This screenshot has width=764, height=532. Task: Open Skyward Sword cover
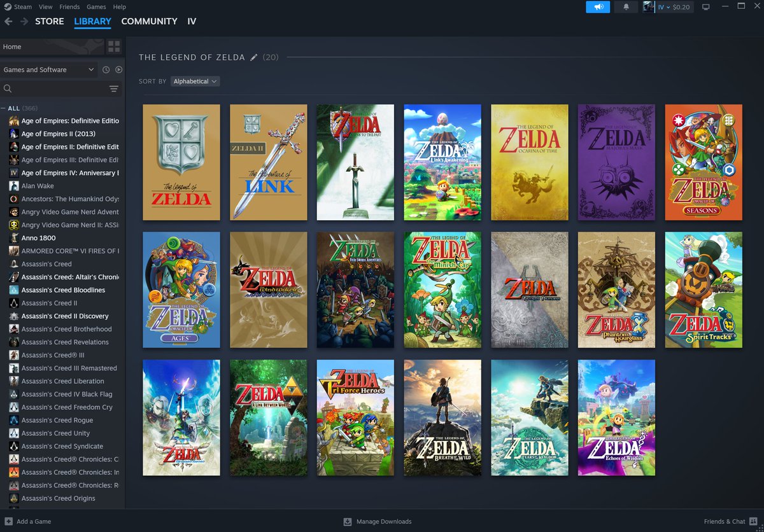pos(181,417)
